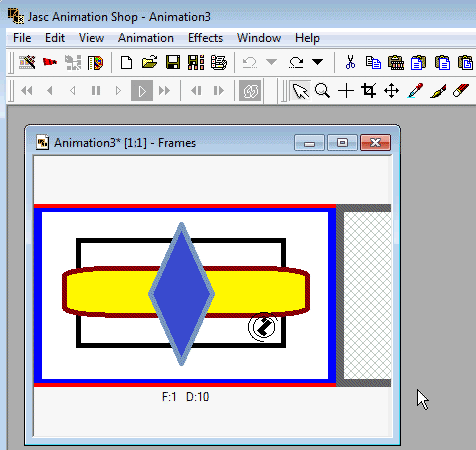Launch the Animation Wizard icon

point(27,62)
